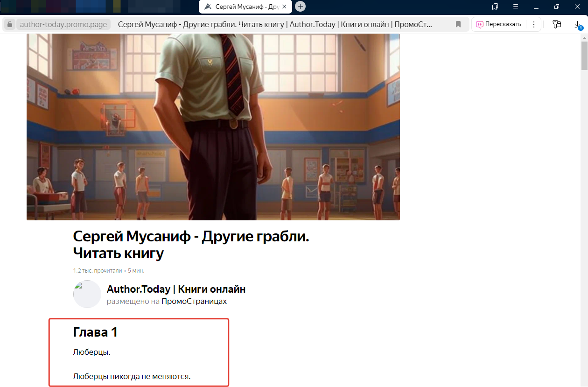Open a new browser tab

click(x=301, y=7)
